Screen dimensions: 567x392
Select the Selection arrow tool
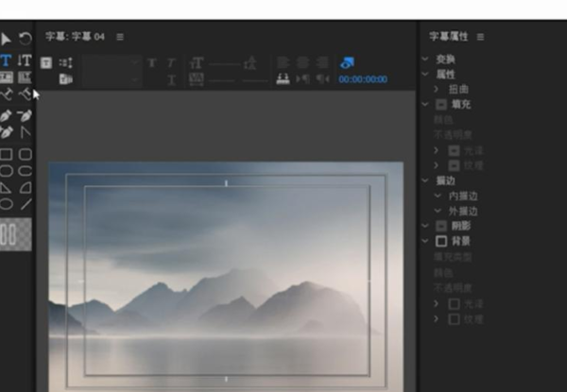click(5, 39)
